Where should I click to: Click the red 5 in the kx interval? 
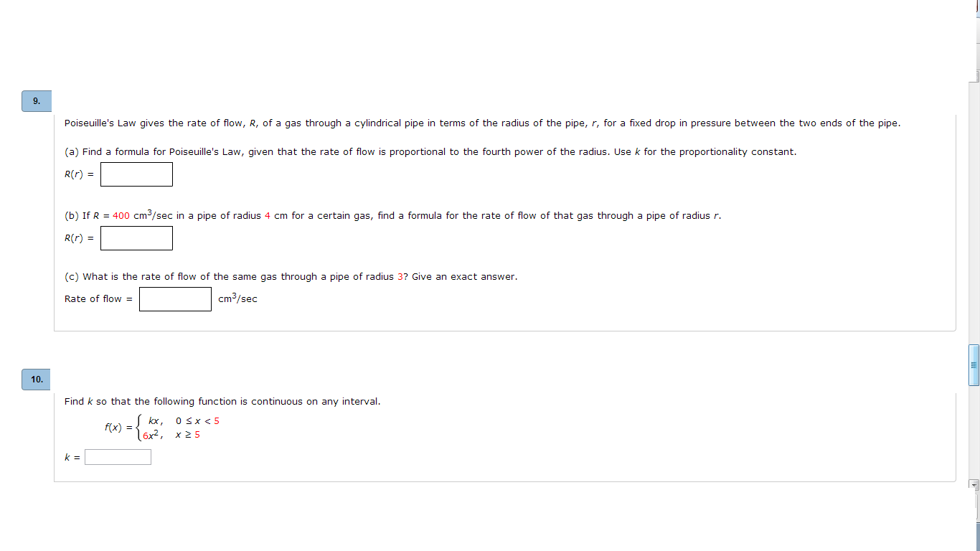pyautogui.click(x=217, y=421)
